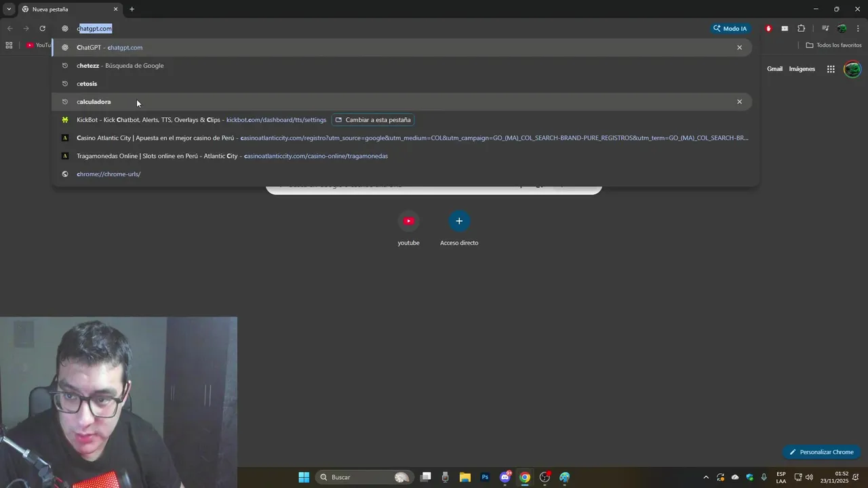Open the tab search dropdown arrow
The width and height of the screenshot is (868, 488).
(x=8, y=9)
